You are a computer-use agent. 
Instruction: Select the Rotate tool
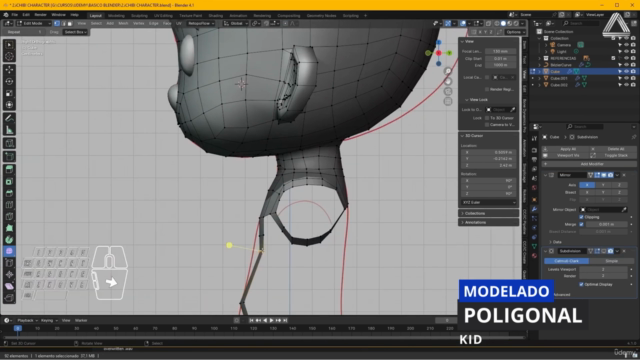(9, 82)
